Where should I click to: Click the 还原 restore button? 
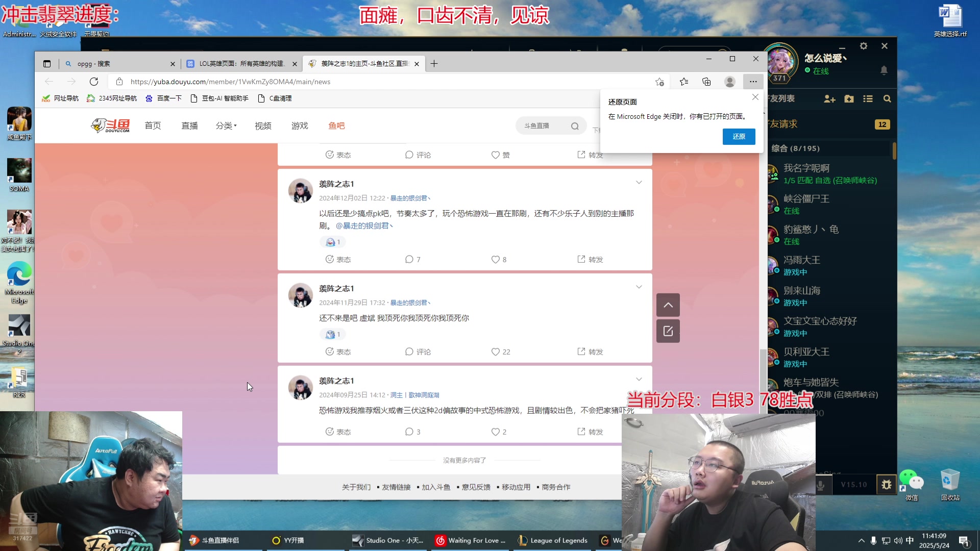click(x=739, y=136)
